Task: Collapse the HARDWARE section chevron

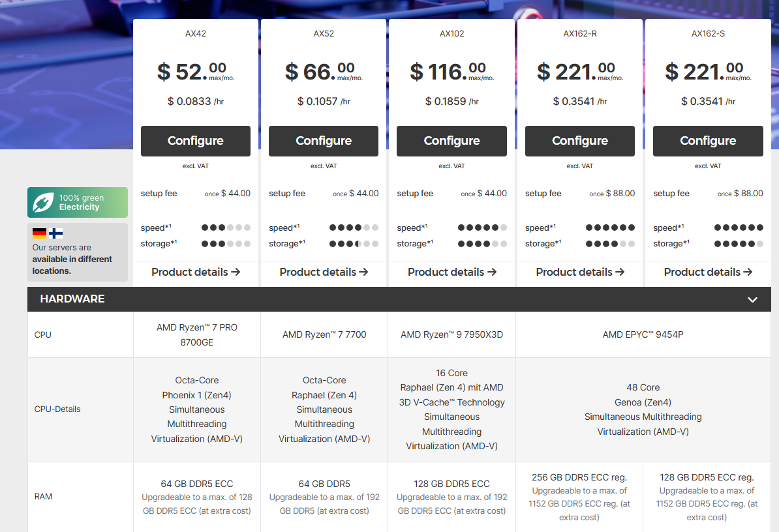Action: pyautogui.click(x=752, y=300)
